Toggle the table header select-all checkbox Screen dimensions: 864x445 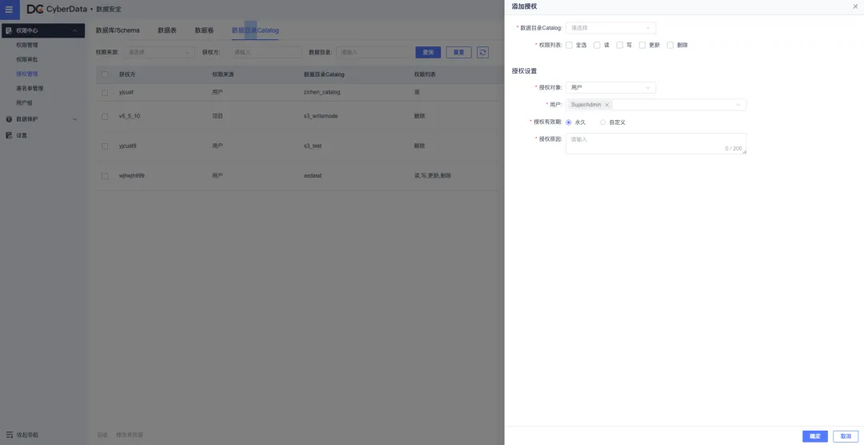tap(105, 74)
